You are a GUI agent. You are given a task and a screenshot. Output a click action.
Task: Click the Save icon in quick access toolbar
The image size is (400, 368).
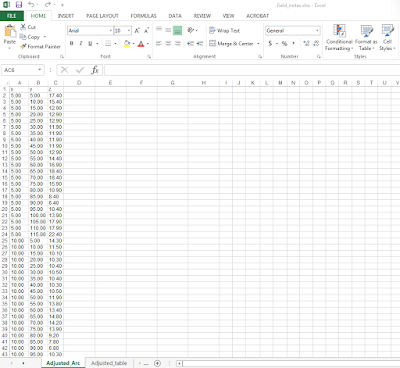click(x=19, y=5)
